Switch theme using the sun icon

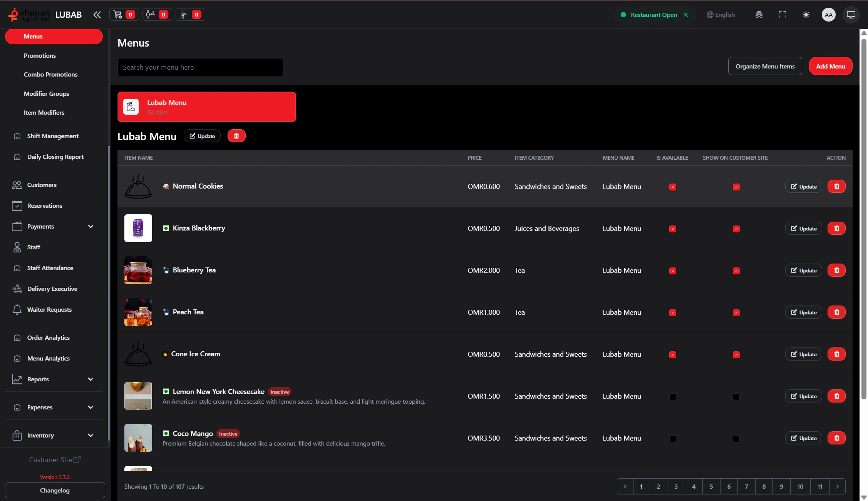click(806, 15)
